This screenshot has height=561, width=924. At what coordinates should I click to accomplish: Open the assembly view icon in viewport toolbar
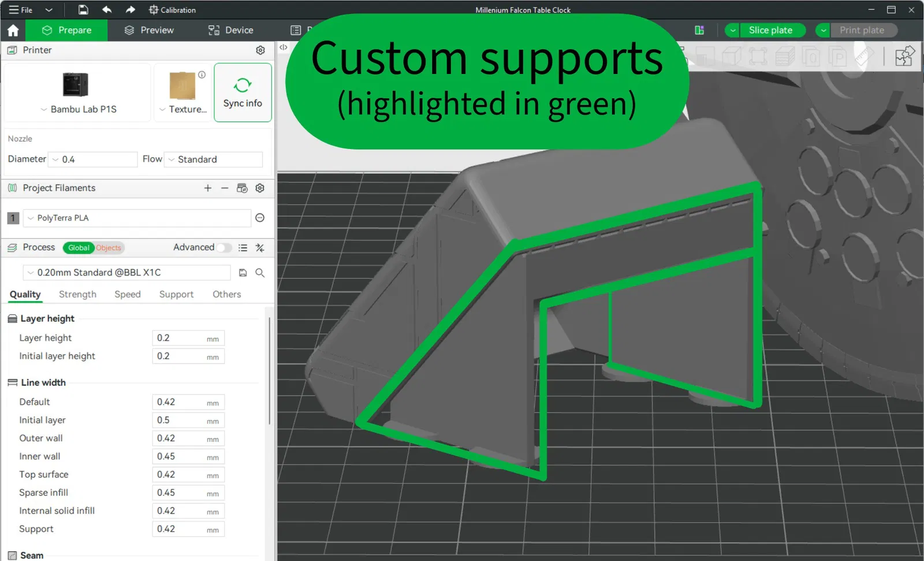tap(904, 56)
